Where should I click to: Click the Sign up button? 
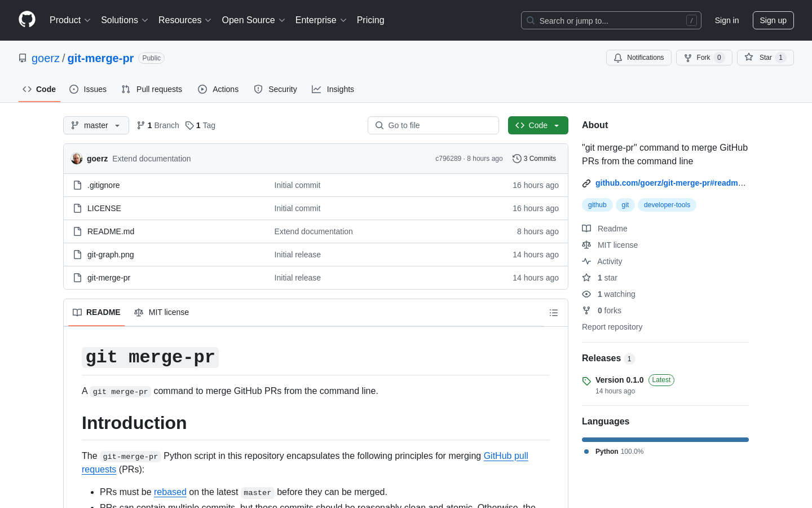click(773, 20)
